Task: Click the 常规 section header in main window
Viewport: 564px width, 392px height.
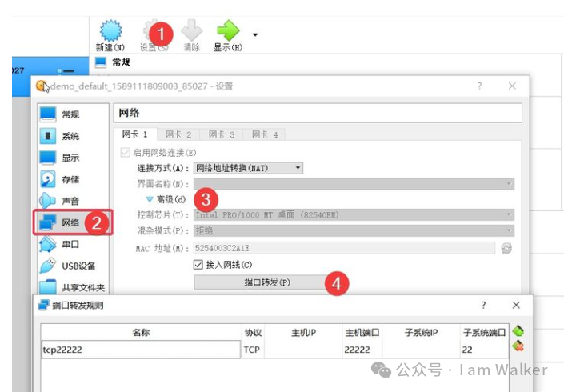Action: (x=121, y=62)
